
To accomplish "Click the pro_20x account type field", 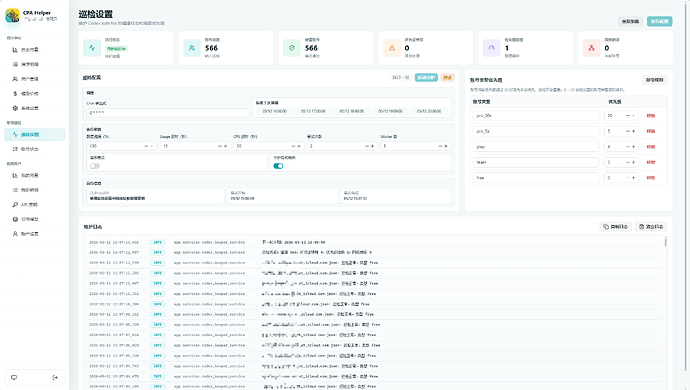I will pyautogui.click(x=536, y=116).
